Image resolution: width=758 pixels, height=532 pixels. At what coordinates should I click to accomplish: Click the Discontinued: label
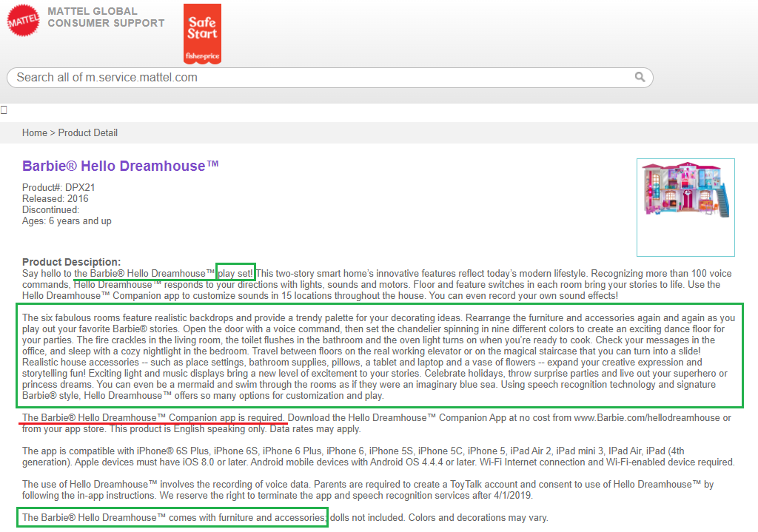pos(50,209)
